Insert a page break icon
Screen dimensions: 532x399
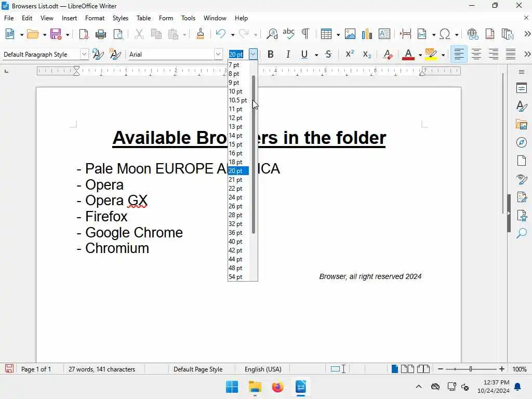coord(405,34)
